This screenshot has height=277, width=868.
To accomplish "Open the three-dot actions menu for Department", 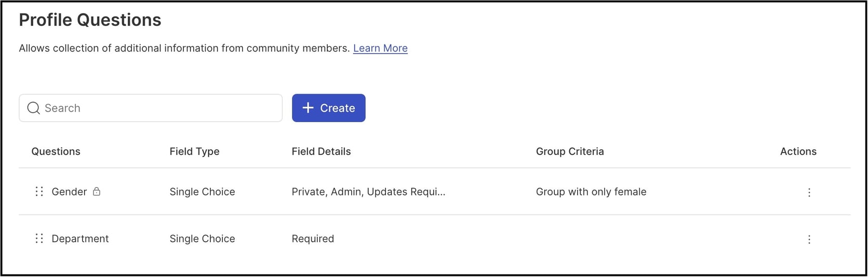I will tap(809, 239).
